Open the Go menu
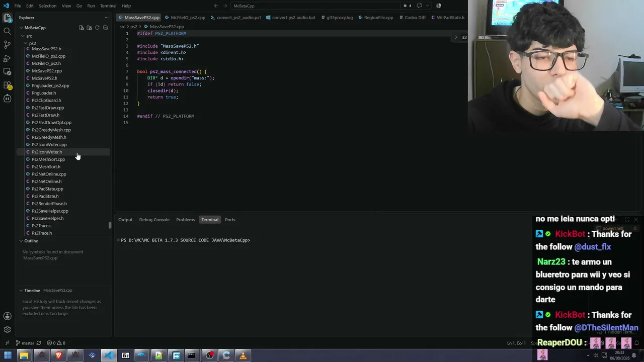Screen dimensions: 644x362 click(x=79, y=6)
